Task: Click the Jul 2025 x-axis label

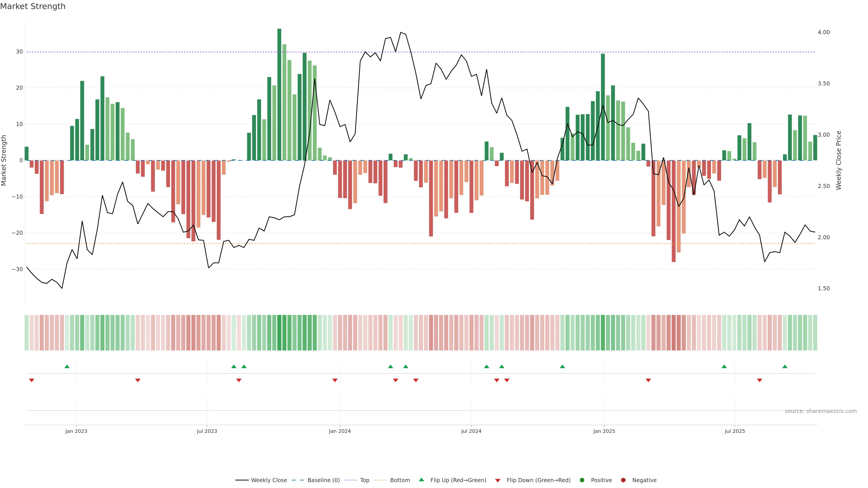Action: (735, 431)
